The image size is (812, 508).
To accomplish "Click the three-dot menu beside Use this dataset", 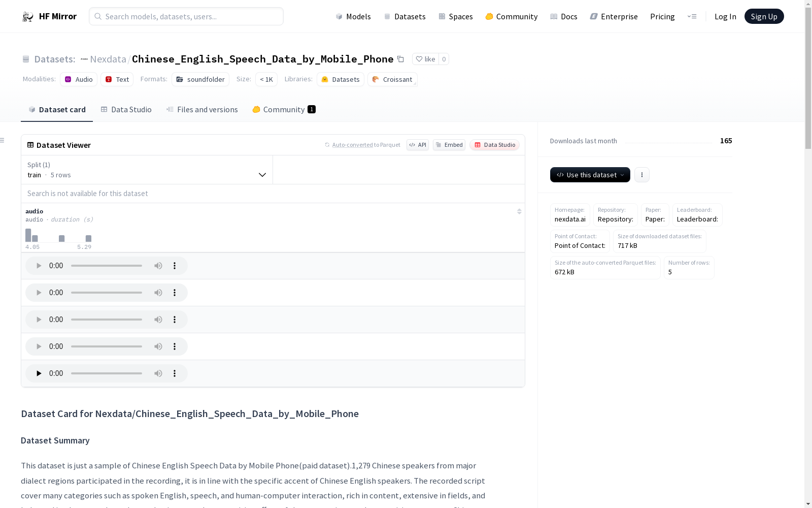I will (641, 175).
